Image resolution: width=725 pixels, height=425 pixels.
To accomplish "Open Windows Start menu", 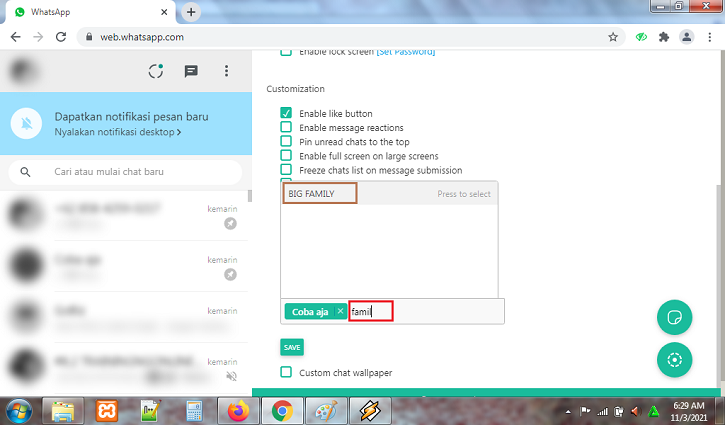I will click(19, 411).
